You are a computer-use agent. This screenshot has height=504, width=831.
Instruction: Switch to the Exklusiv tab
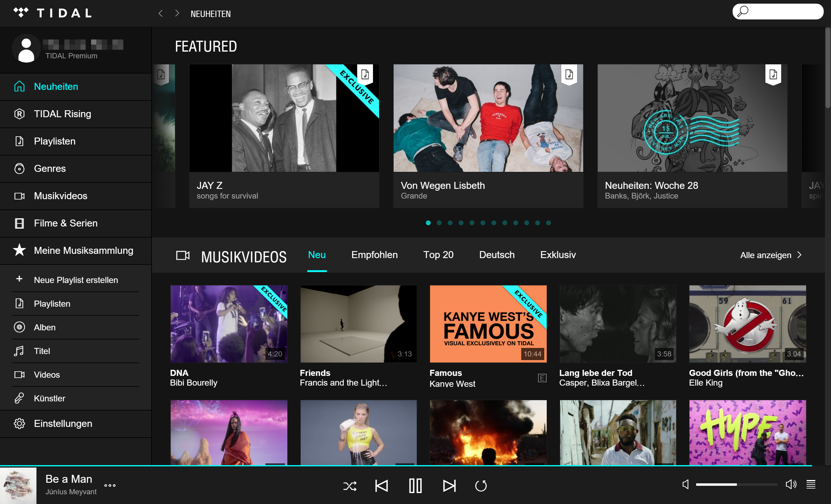(x=558, y=255)
